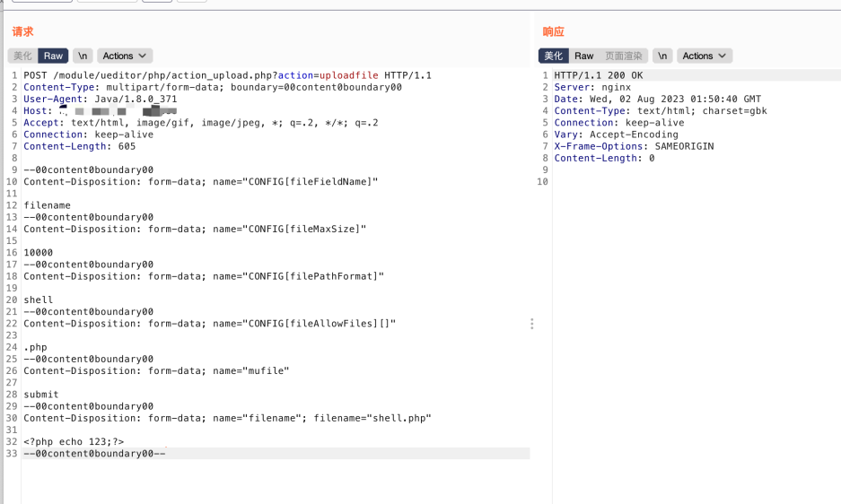Click the '.php' value line

pyautogui.click(x=35, y=347)
